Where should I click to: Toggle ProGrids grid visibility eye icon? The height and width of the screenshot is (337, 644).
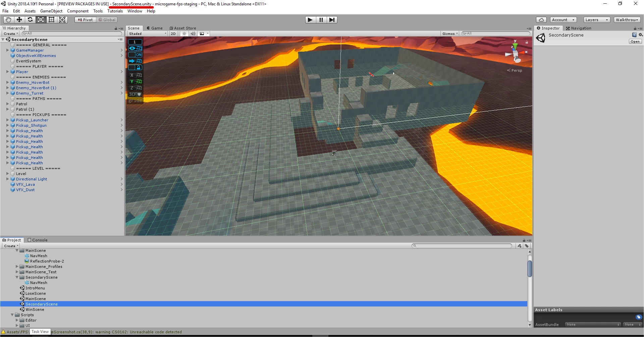pyautogui.click(x=135, y=48)
